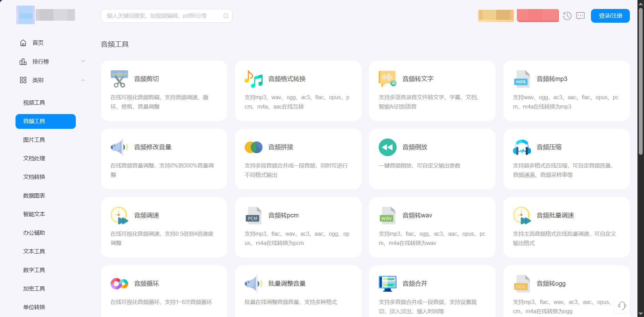Expand the 排行榜 dropdown chevron
The height and width of the screenshot is (317, 644).
(83, 61)
